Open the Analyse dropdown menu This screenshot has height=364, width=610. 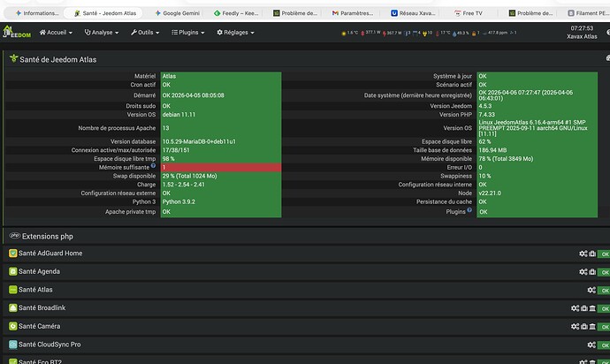coord(102,33)
